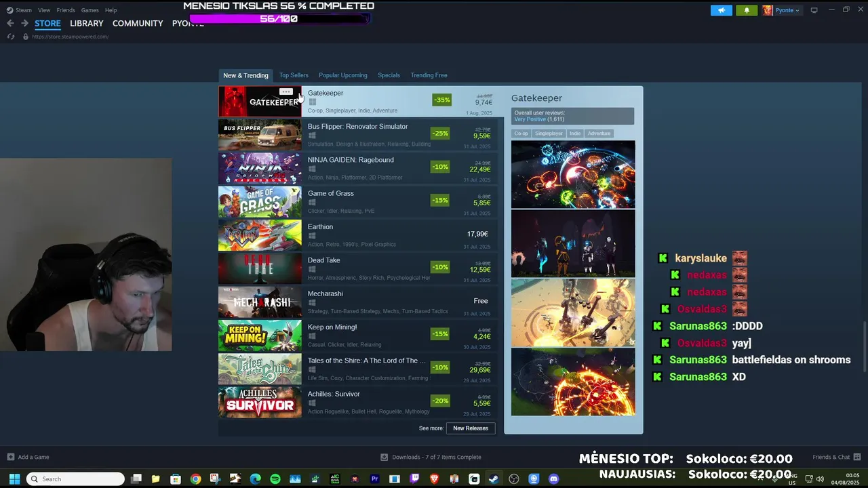Screen dimensions: 868x488
Task: Open Snipping Tool from taskbar
Action: (x=216, y=479)
